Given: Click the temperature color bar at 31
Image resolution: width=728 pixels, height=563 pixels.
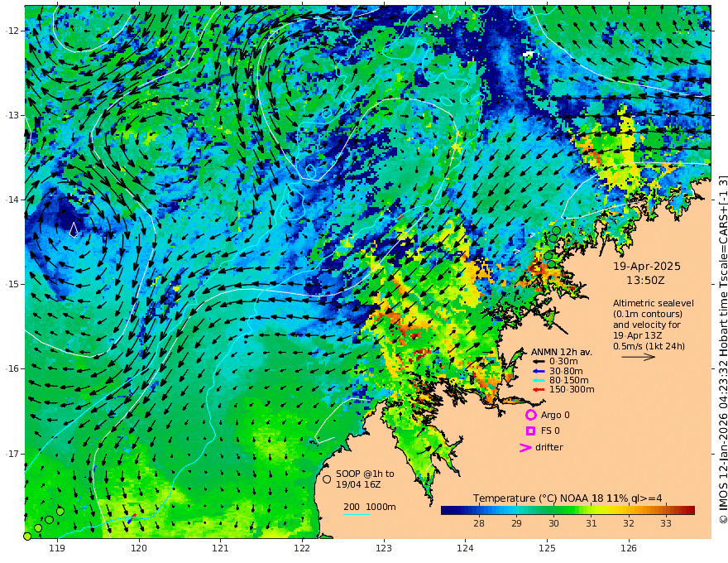Looking at the screenshot, I should tap(591, 511).
